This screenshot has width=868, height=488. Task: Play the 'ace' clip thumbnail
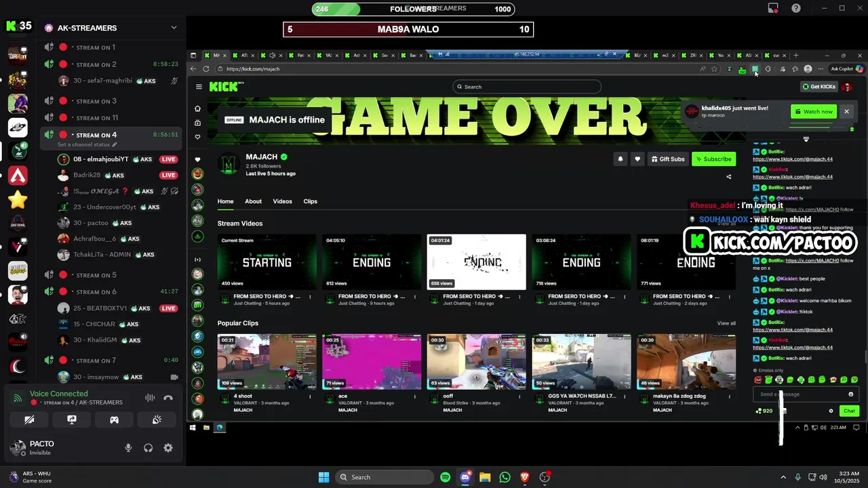pos(372,361)
